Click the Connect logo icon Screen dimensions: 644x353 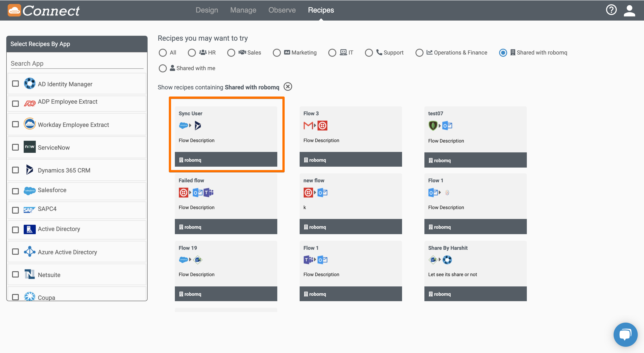(14, 11)
